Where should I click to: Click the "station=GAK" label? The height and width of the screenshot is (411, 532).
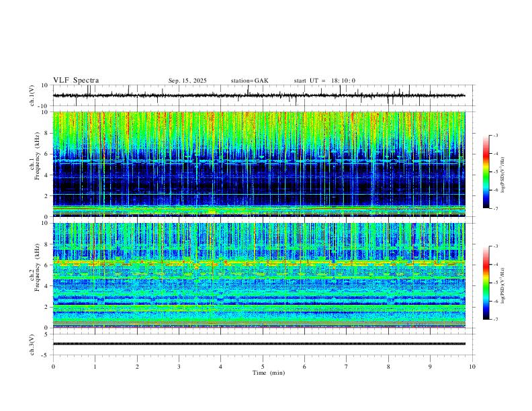click(x=249, y=81)
